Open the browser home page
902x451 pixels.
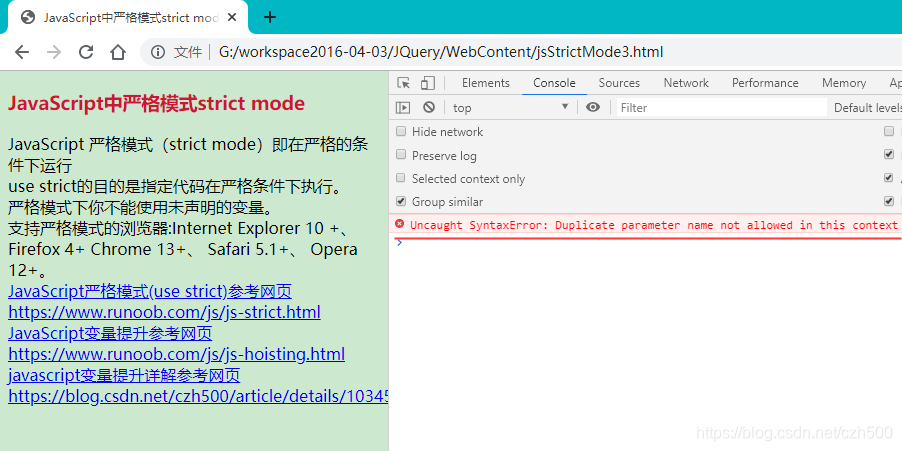click(118, 52)
